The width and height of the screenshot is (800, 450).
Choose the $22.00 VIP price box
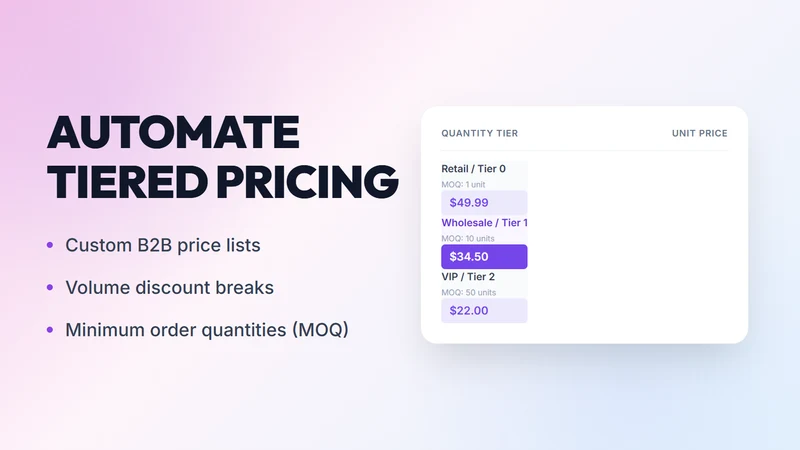(x=484, y=311)
